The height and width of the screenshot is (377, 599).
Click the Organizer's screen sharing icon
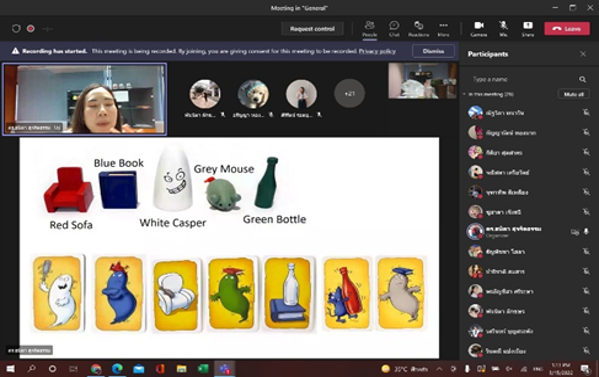pyautogui.click(x=575, y=231)
